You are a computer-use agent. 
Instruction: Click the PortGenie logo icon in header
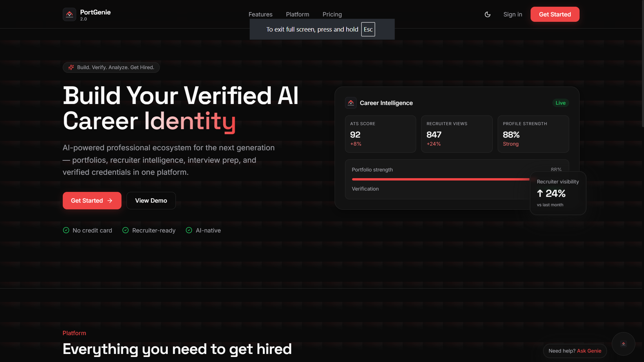coord(69,14)
